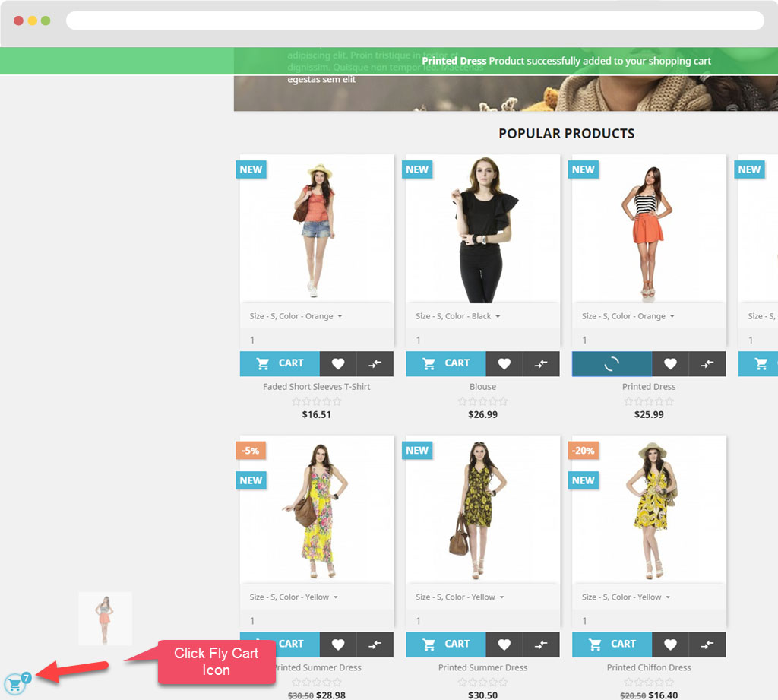This screenshot has height=700, width=778.
Task: Click Printed Chiffon Dress image
Action: pyautogui.click(x=649, y=510)
